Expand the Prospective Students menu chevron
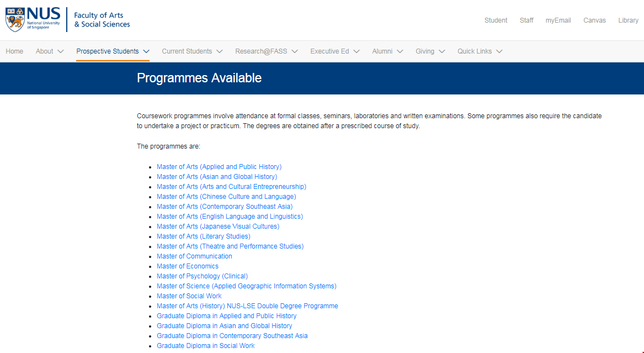 coord(146,51)
